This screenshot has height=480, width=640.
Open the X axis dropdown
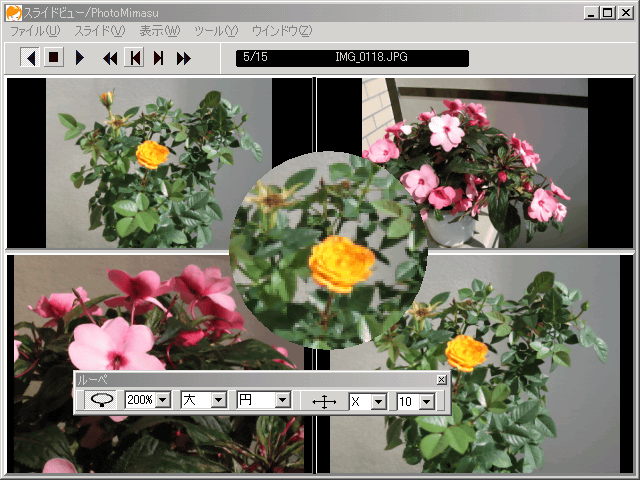click(x=378, y=401)
